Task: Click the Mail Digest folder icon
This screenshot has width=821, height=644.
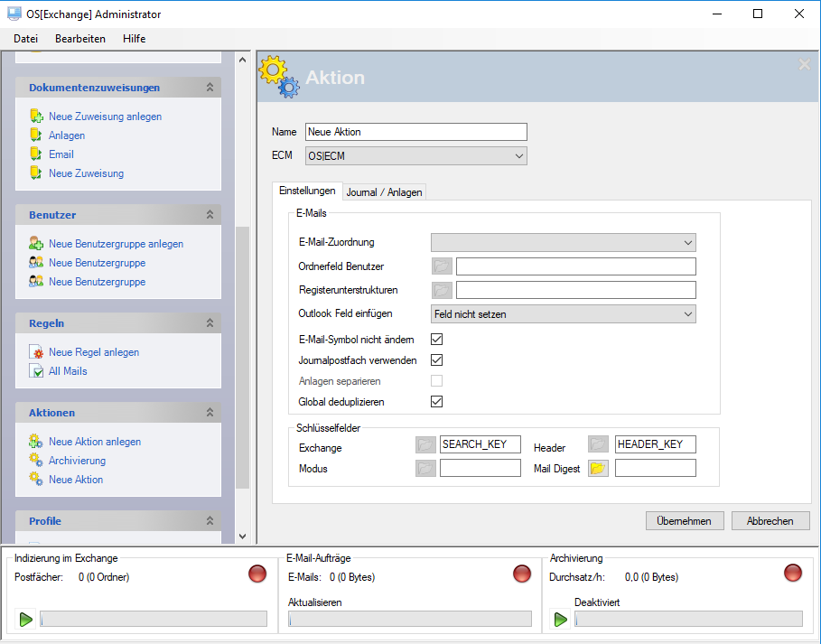Action: 598,468
